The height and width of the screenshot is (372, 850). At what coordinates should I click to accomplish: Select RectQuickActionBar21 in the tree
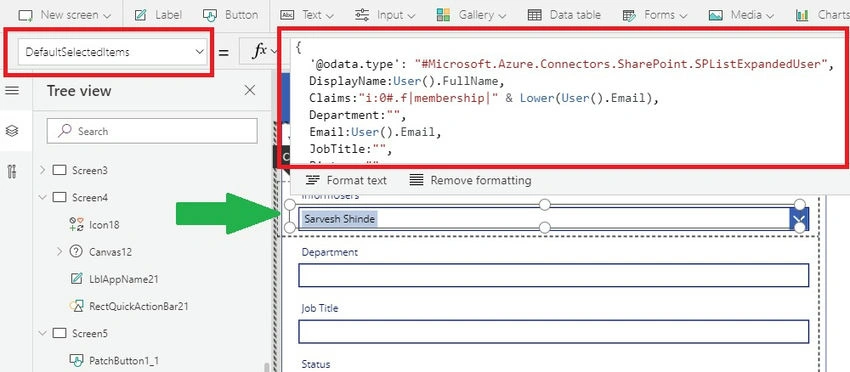click(x=139, y=306)
